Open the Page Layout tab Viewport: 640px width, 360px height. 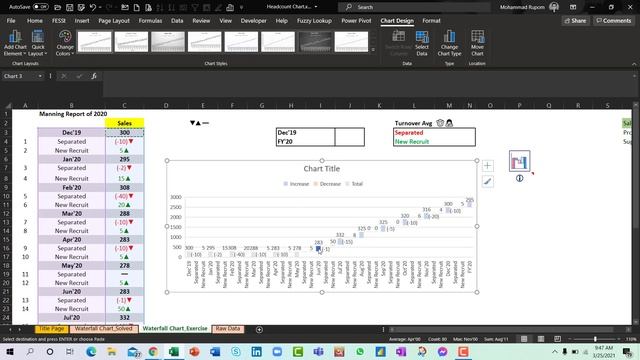coord(114,20)
